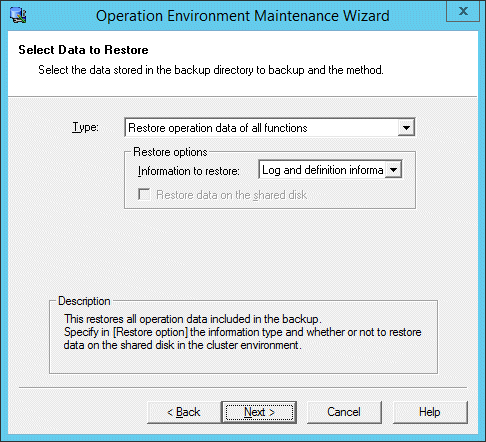Go to the previous step with Back

184,412
